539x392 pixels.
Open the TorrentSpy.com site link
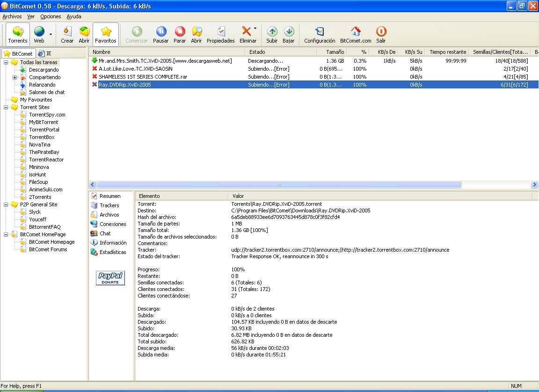click(x=47, y=115)
